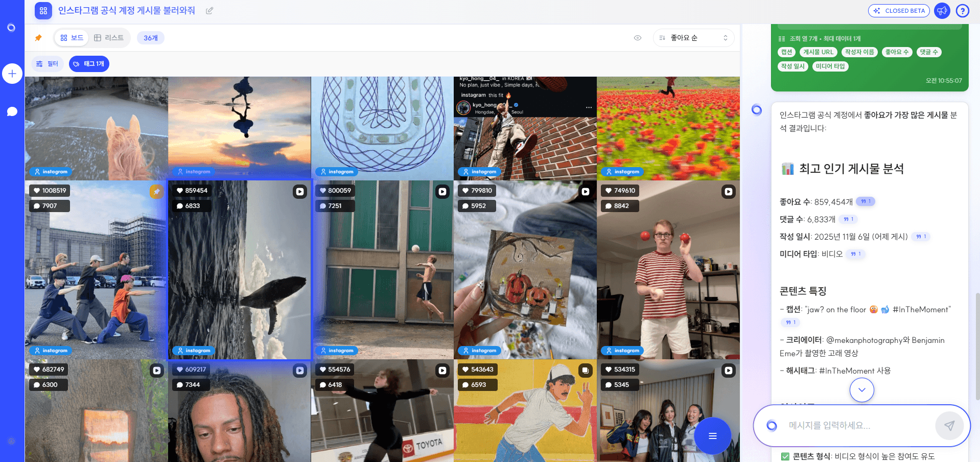
Task: Open the whale post with 859454 likes
Action: click(x=240, y=270)
